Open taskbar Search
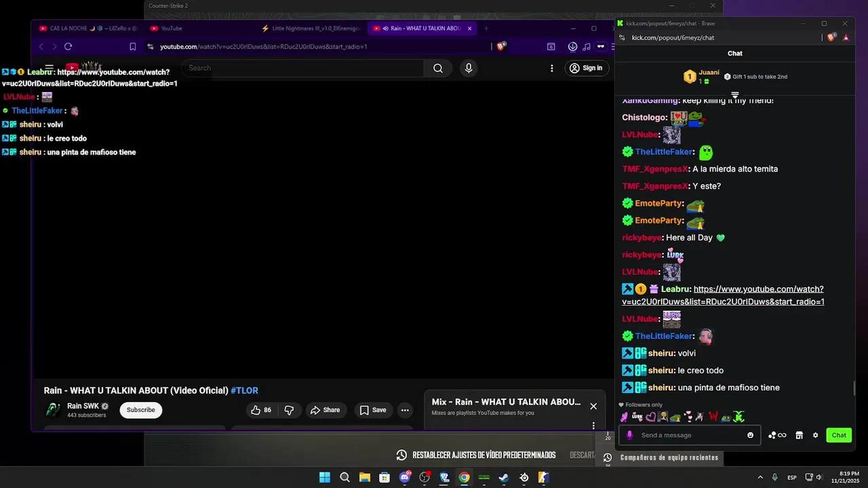 [x=344, y=477]
